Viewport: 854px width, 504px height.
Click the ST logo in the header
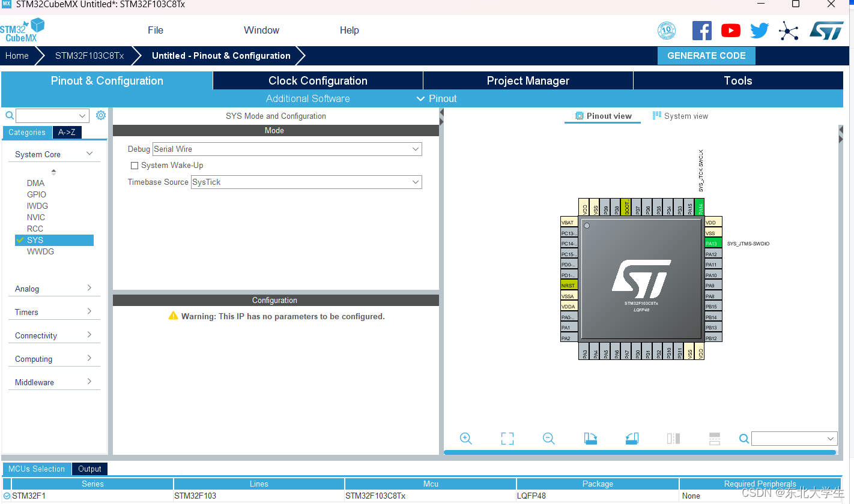(826, 31)
